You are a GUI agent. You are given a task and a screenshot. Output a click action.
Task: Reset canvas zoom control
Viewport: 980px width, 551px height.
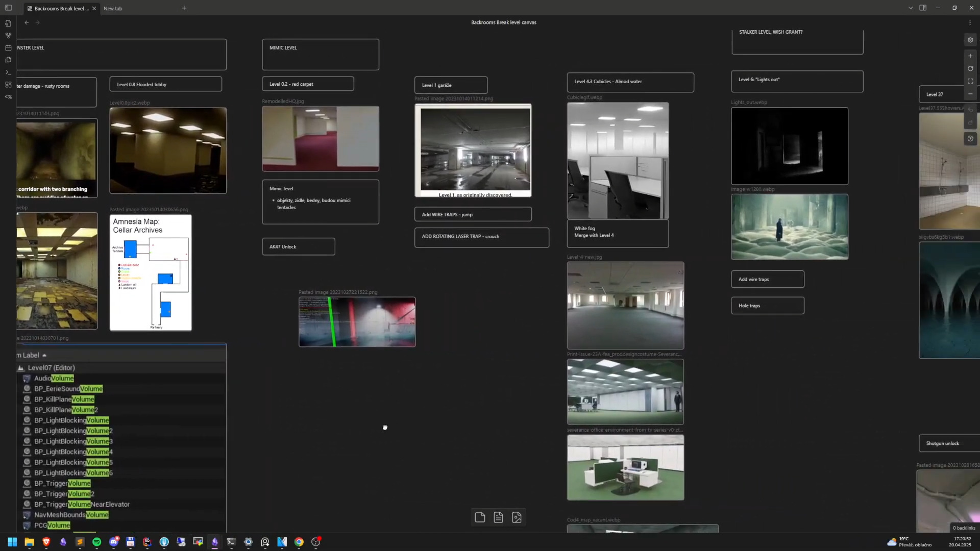coord(970,68)
